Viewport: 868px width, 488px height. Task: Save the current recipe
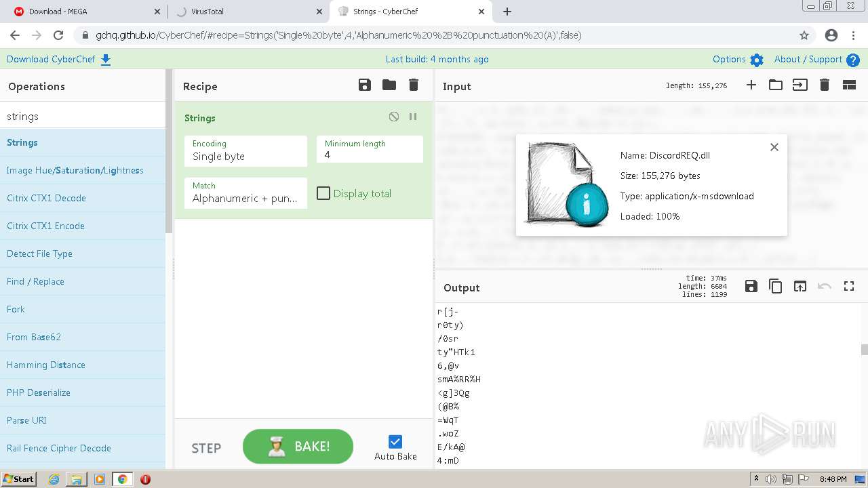pyautogui.click(x=365, y=85)
